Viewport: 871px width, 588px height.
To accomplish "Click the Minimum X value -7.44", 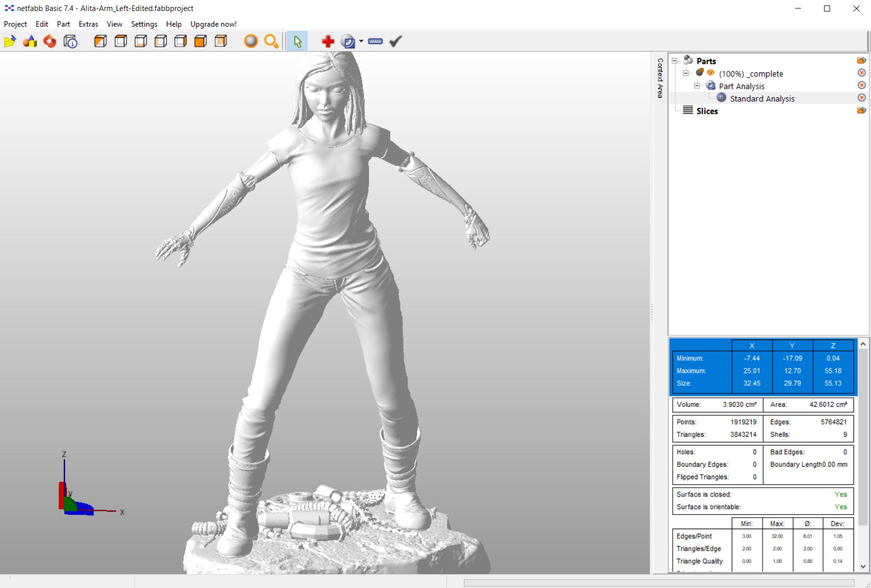I will [752, 358].
